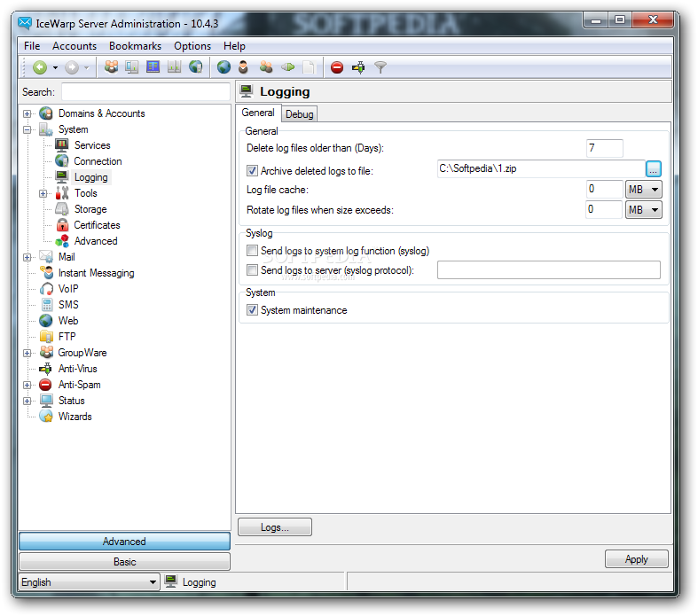Click the anti-virus syringe toolbar icon
Screen dimensions: 698x616
[359, 67]
